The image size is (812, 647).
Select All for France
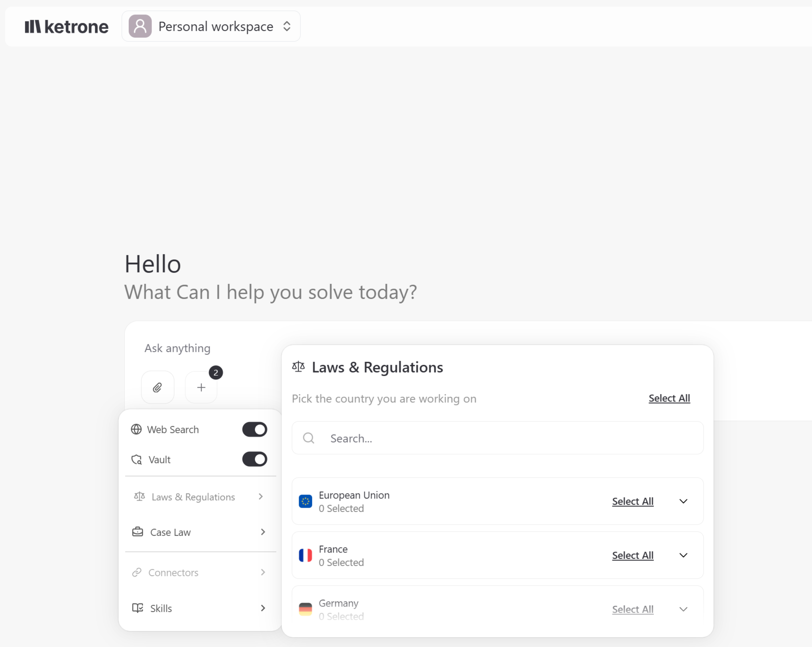[x=633, y=555]
